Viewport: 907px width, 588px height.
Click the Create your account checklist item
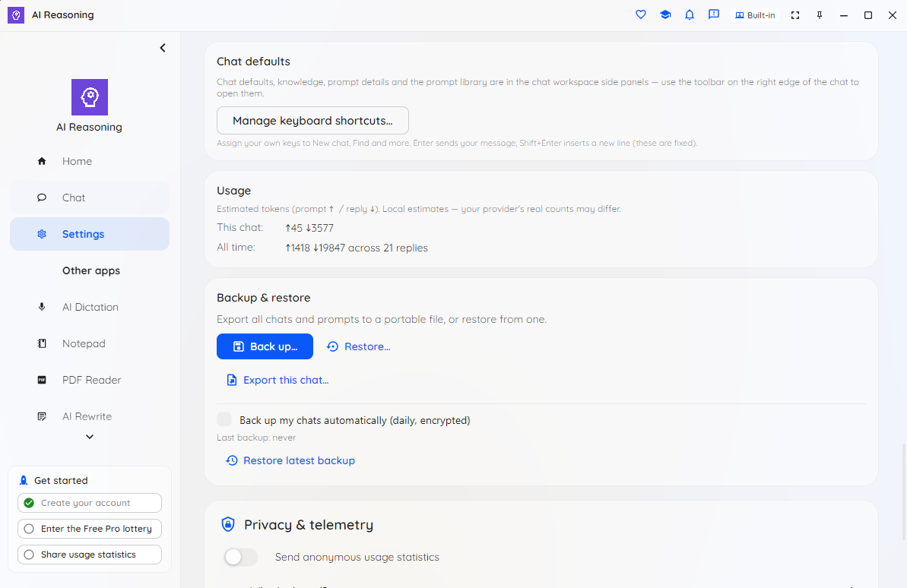(x=90, y=503)
